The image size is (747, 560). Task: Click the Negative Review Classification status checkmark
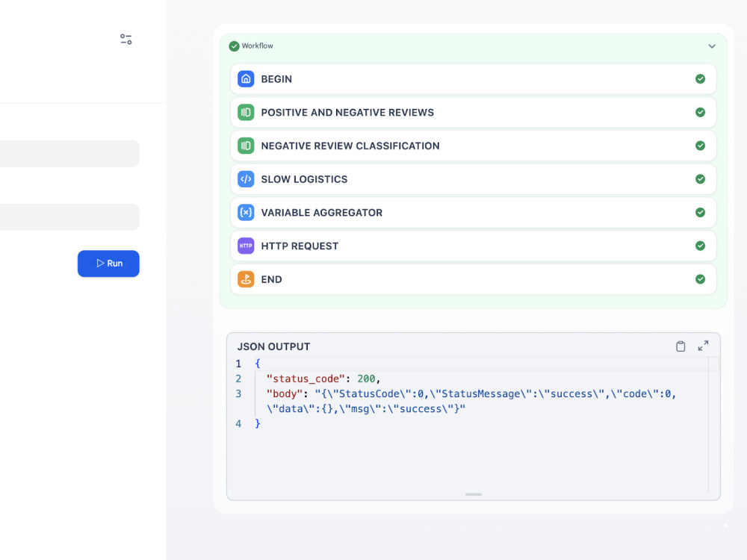click(701, 146)
